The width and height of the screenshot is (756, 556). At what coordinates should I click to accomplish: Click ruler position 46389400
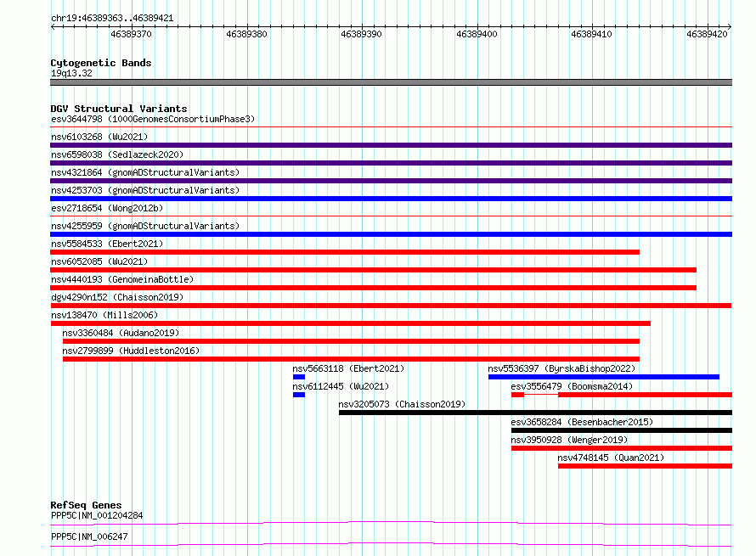(477, 34)
